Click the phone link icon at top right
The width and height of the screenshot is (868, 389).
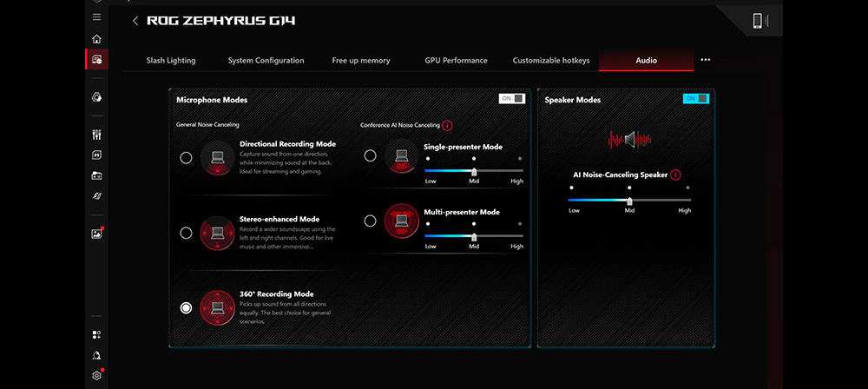760,21
